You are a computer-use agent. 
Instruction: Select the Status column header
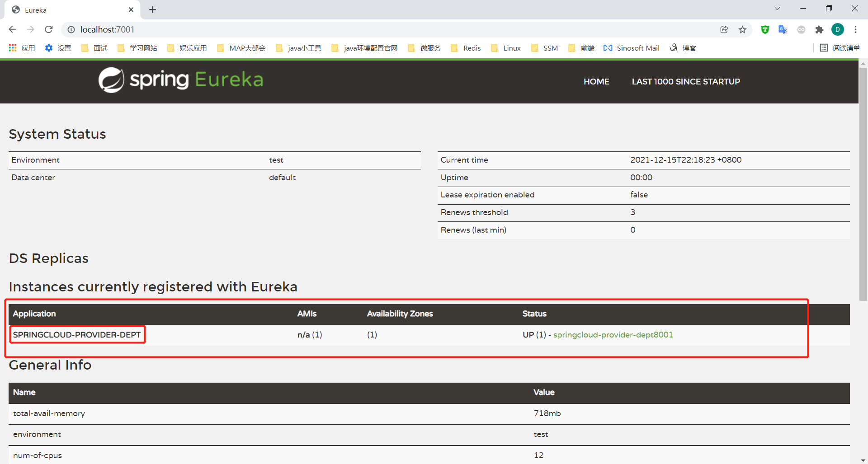[534, 314]
